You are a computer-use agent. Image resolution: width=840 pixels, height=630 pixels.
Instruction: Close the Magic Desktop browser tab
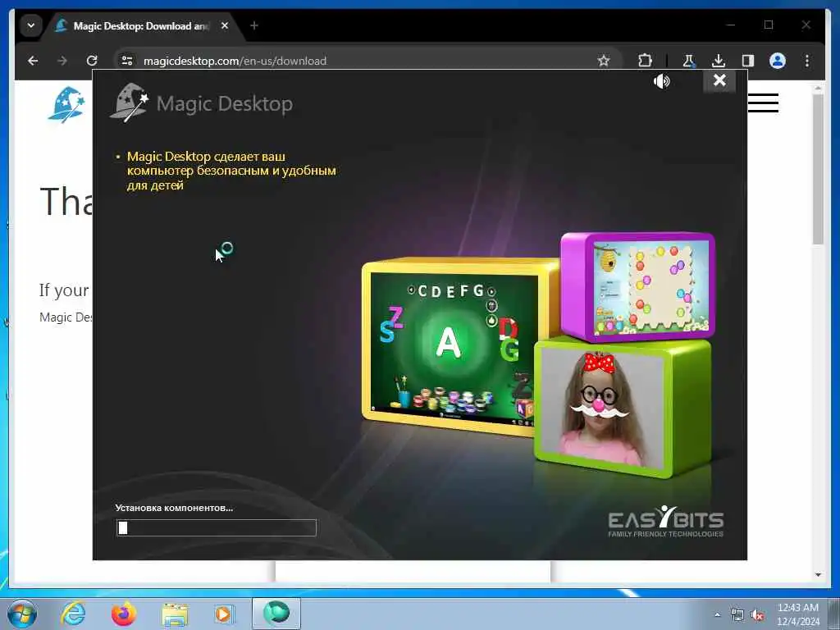coord(225,25)
